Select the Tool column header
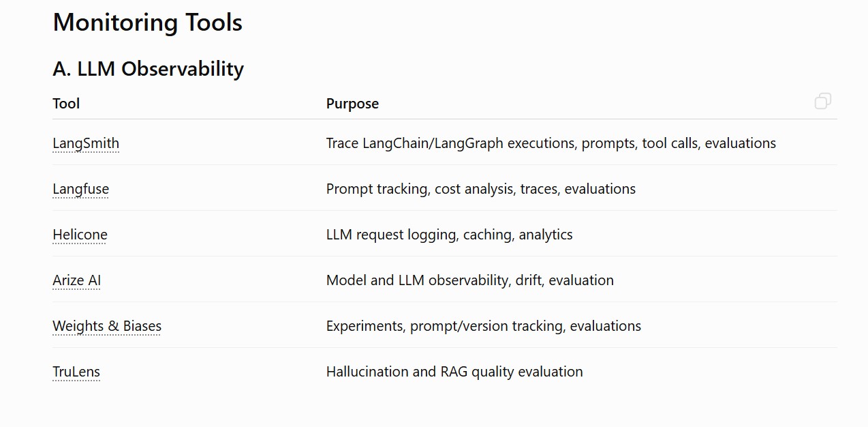 point(66,104)
